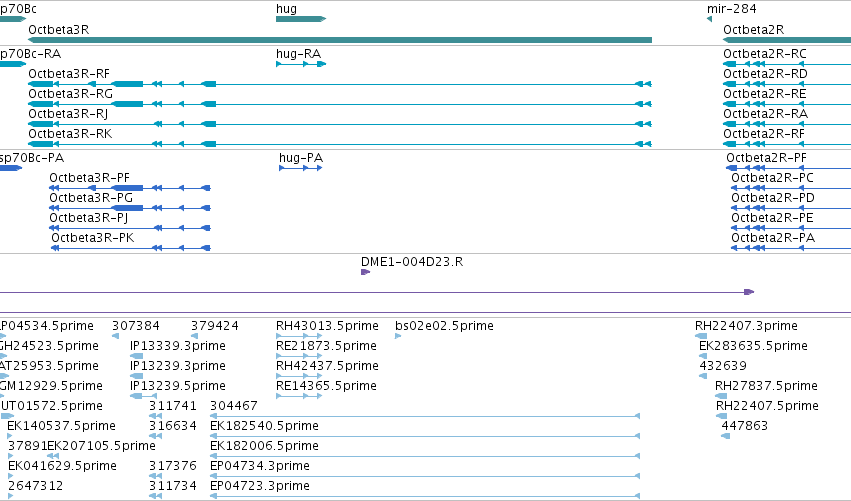Screen dimensions: 851x501
Task: Select EST 304467
Action: [x=234, y=407]
